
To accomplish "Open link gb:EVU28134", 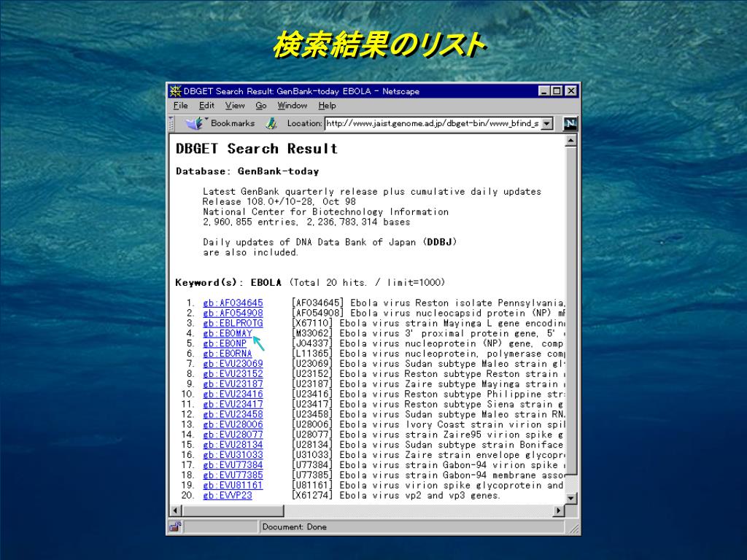I will click(233, 445).
